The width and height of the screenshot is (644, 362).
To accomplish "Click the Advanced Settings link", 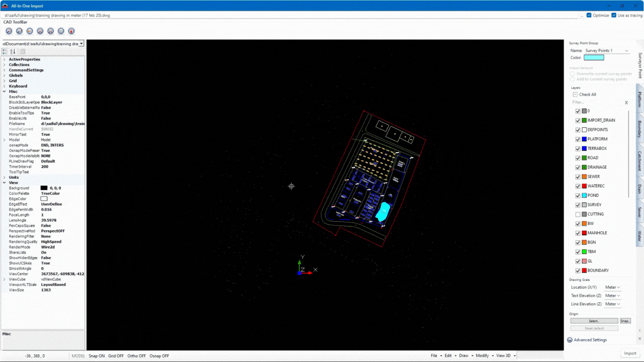I will (x=590, y=340).
